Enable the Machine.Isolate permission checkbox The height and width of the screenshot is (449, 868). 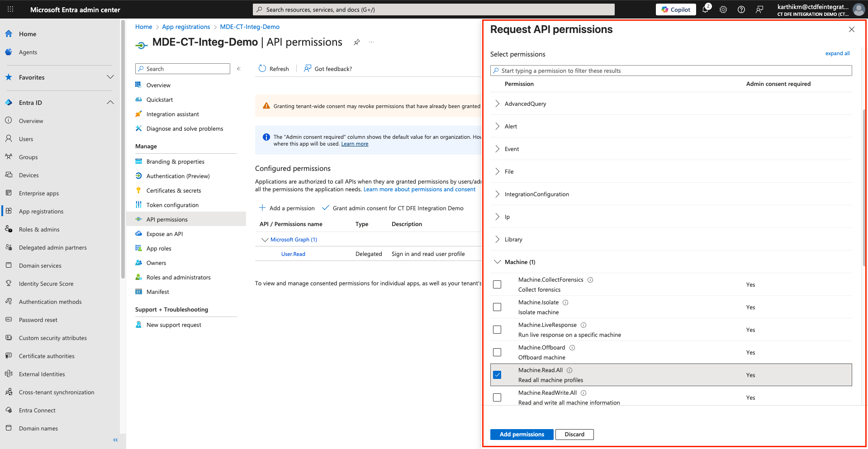[x=497, y=307]
